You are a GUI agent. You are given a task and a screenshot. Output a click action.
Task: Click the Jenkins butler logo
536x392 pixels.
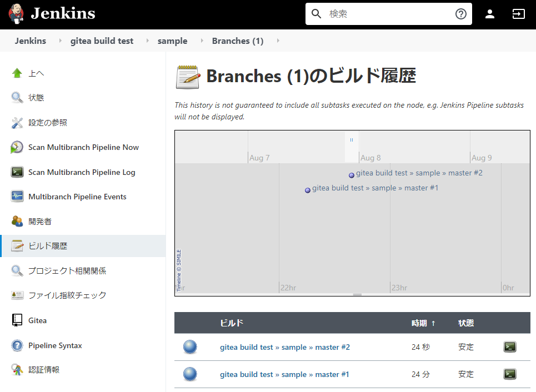16,14
